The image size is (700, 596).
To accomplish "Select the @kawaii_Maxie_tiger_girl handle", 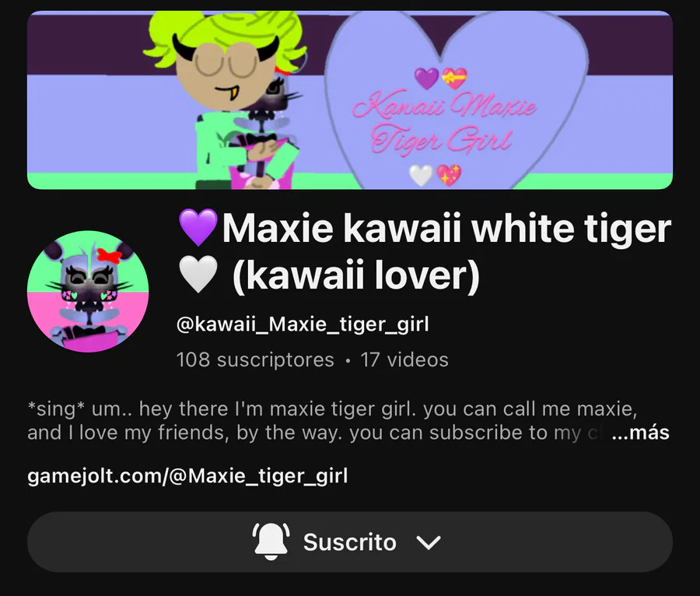I will click(x=303, y=324).
